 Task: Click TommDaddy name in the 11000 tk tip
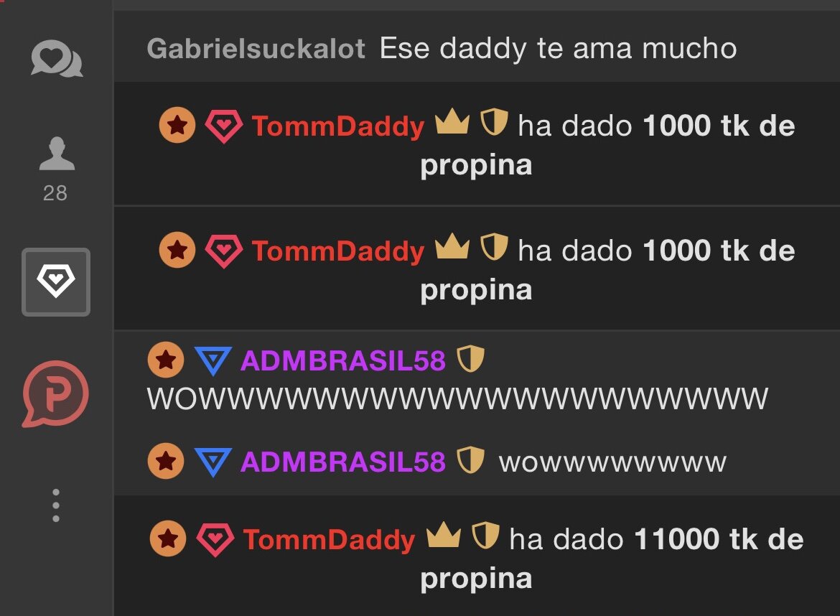click(329, 539)
